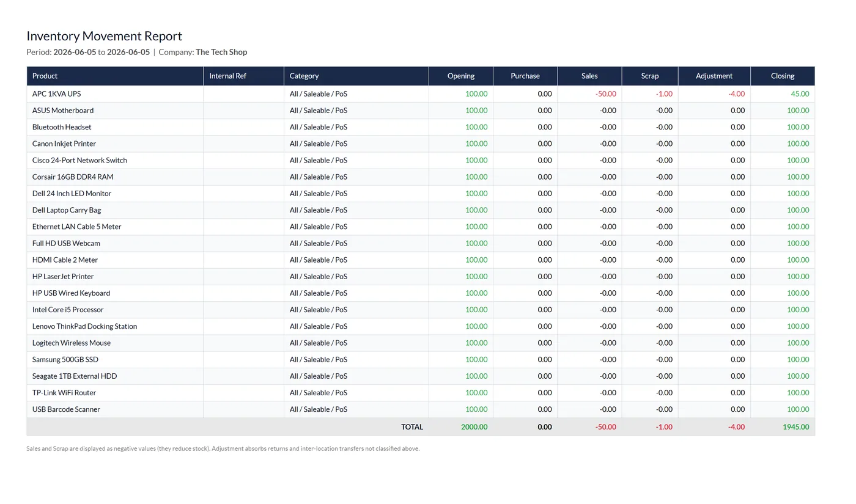Click APC 1KVA UPS scrap value -1.00
The width and height of the screenshot is (856, 504).
tap(664, 94)
